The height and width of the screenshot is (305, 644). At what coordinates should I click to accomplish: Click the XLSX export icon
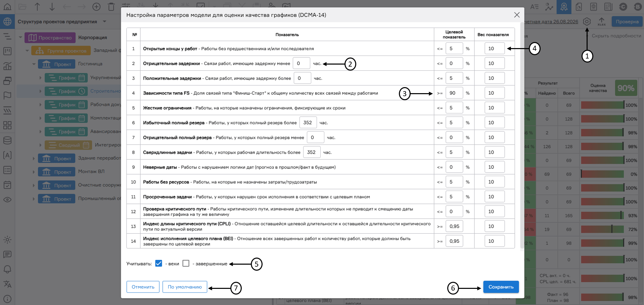click(x=602, y=22)
